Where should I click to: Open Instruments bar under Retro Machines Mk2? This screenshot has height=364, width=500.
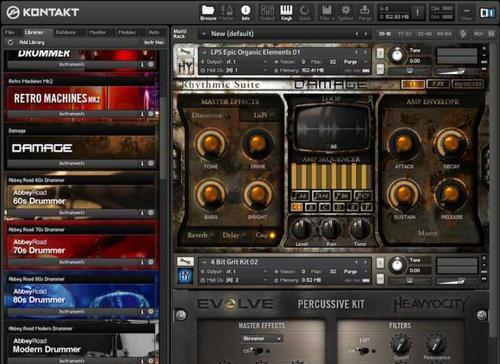[72, 114]
